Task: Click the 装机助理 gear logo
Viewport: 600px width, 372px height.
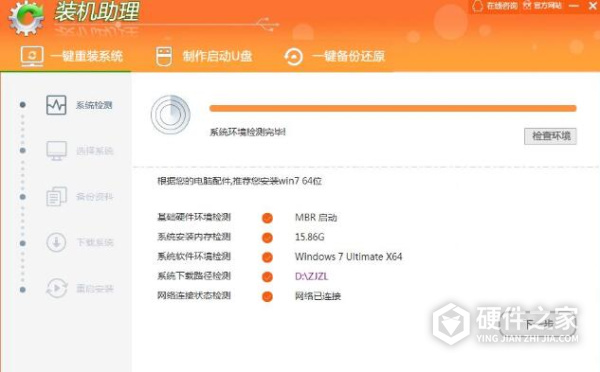Action: pyautogui.click(x=26, y=18)
